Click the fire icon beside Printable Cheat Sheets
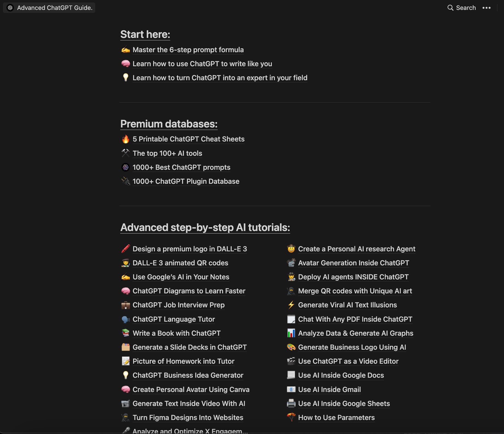 pos(126,139)
